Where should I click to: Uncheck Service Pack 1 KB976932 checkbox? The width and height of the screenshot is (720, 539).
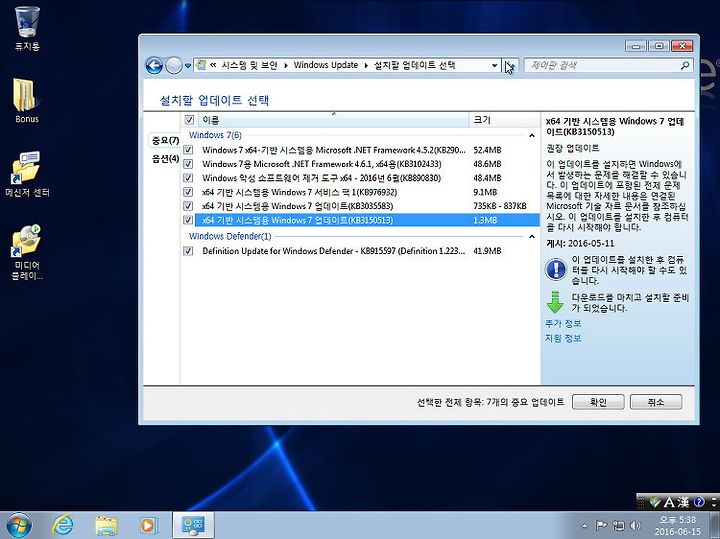pos(188,192)
